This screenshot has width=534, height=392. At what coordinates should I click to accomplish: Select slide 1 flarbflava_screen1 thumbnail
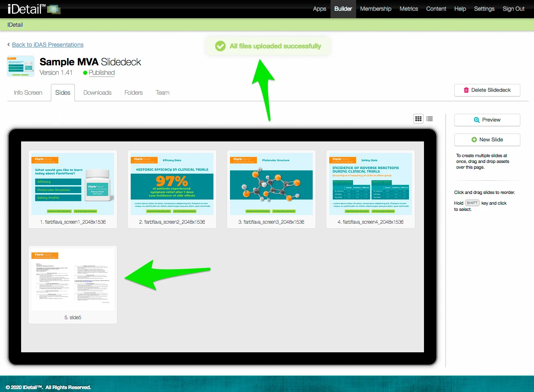[73, 184]
